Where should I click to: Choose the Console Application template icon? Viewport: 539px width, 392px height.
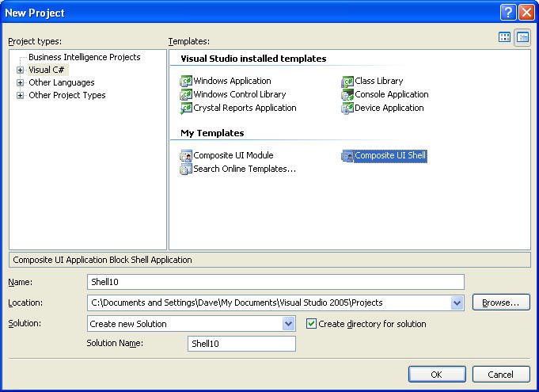347,94
